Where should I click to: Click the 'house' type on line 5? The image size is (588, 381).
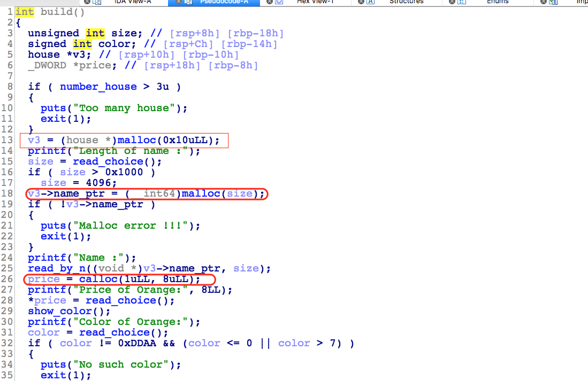[44, 55]
